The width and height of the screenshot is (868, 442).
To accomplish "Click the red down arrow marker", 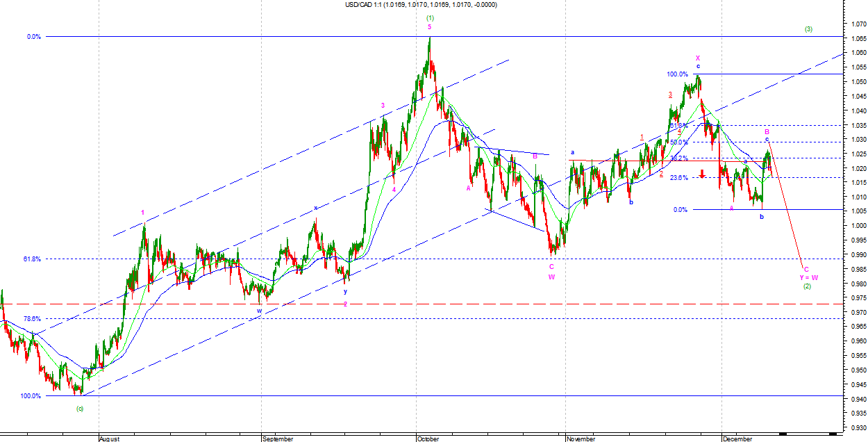I will coord(702,173).
